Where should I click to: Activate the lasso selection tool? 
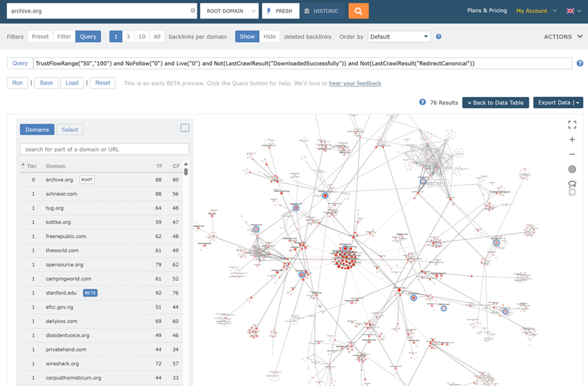[x=572, y=183]
